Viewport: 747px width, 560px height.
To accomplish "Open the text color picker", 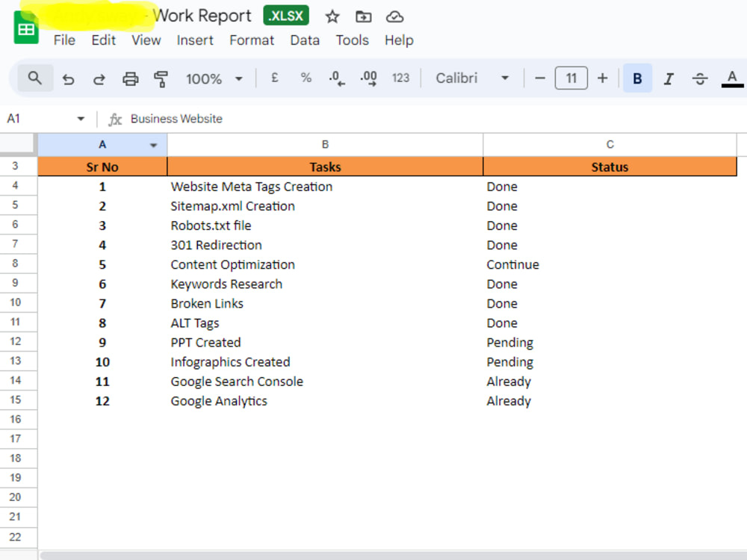I will pos(732,78).
